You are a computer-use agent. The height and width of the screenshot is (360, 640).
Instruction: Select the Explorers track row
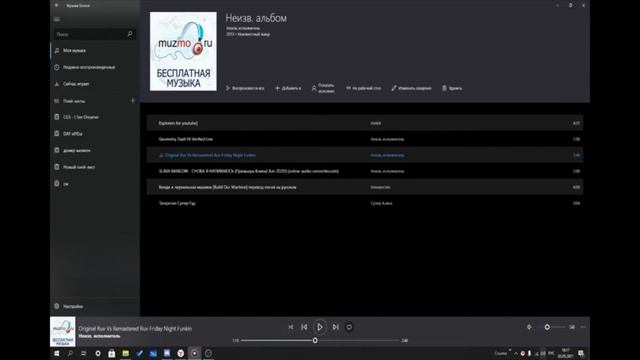[365, 123]
